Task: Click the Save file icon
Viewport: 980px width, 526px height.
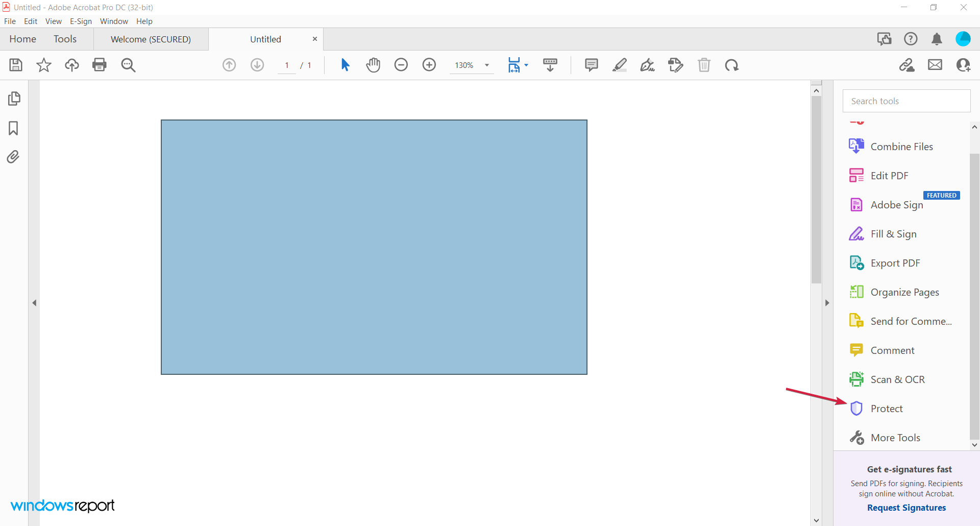Action: pyautogui.click(x=16, y=65)
